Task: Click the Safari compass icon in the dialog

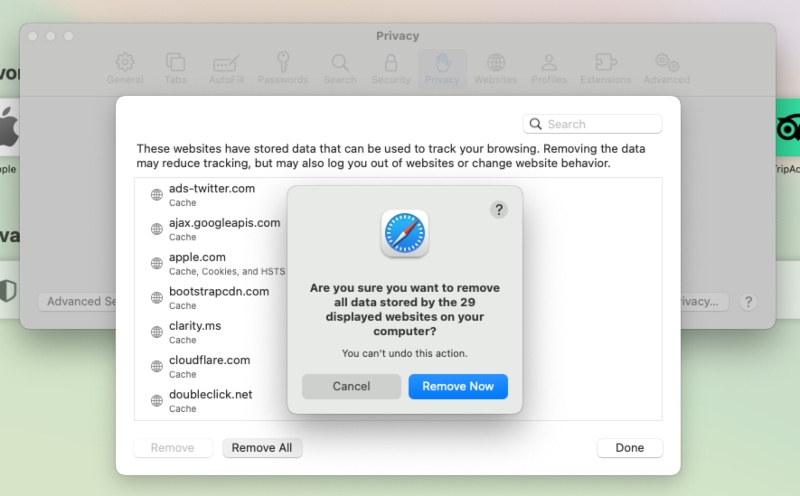Action: [405, 233]
